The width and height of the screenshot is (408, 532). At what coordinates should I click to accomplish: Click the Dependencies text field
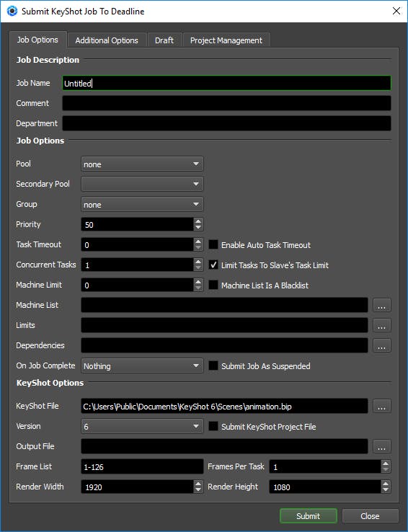[224, 345]
